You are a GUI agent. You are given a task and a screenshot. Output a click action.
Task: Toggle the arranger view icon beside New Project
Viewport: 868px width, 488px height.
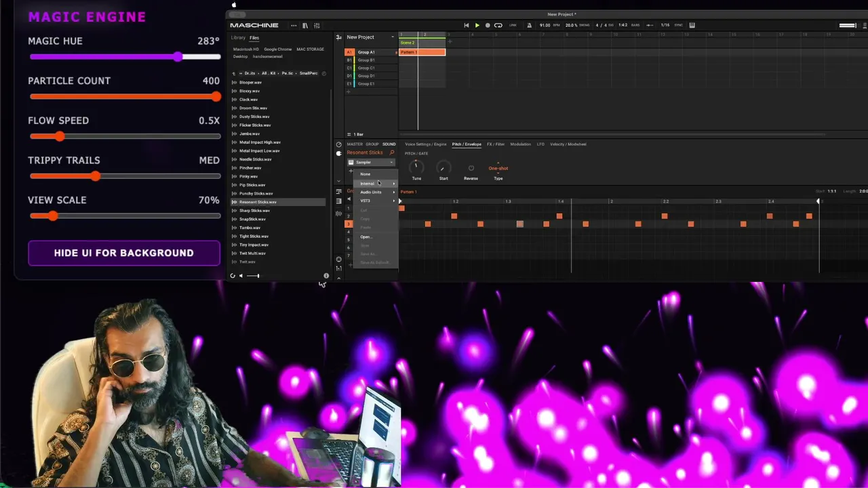pos(338,37)
